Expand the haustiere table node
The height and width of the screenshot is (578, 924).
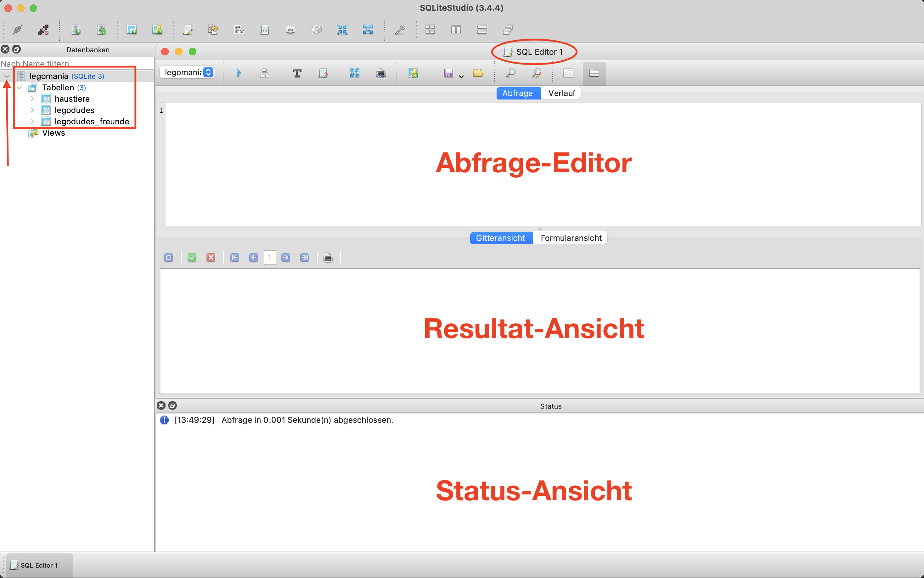tap(32, 99)
